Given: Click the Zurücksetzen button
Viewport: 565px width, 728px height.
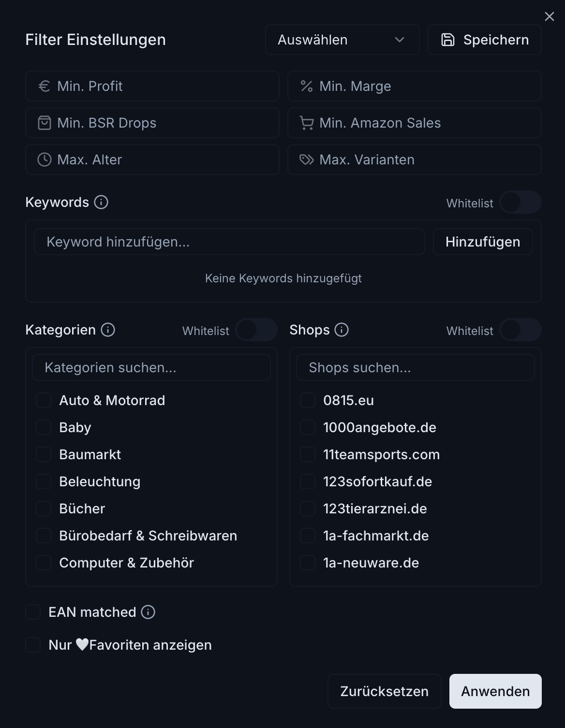Looking at the screenshot, I should [384, 691].
